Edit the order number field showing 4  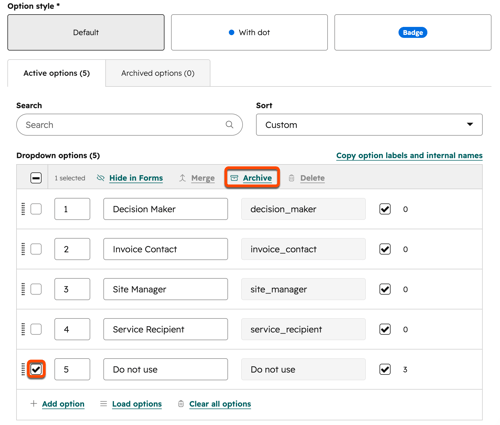pos(72,329)
